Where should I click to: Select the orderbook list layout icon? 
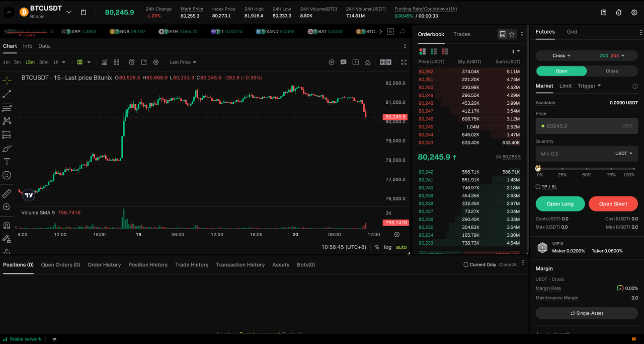coord(502,34)
